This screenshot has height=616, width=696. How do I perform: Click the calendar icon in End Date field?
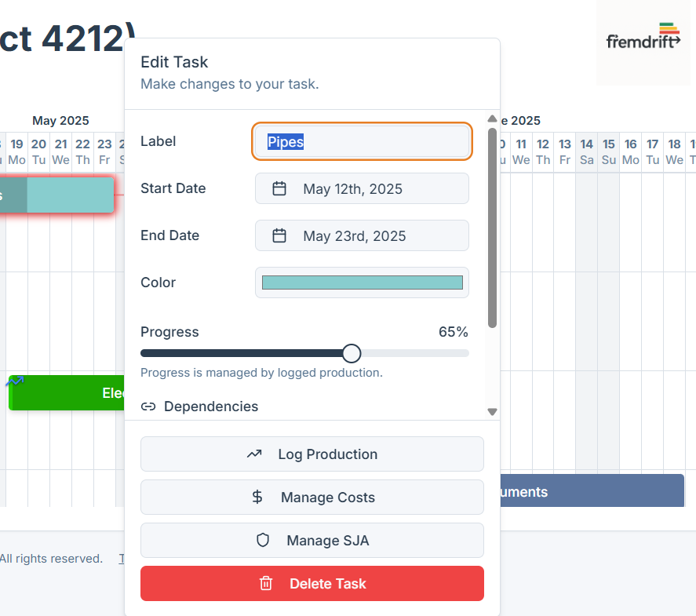(x=279, y=235)
